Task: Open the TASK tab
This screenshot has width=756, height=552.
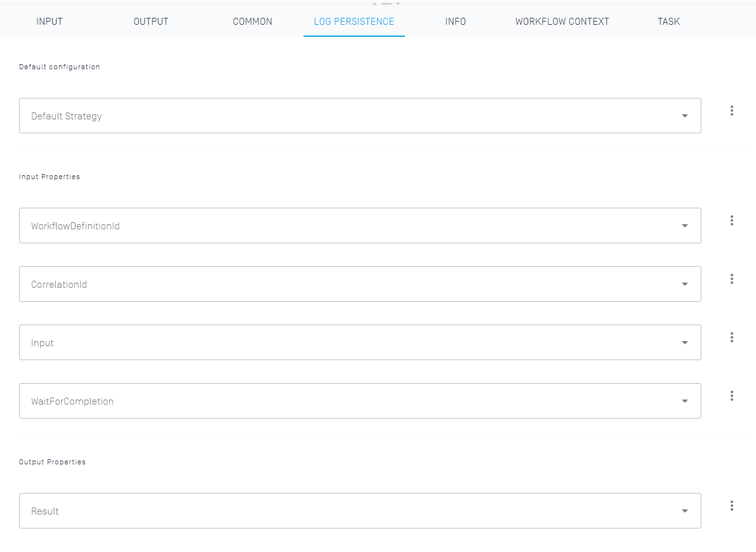Action: pyautogui.click(x=668, y=21)
